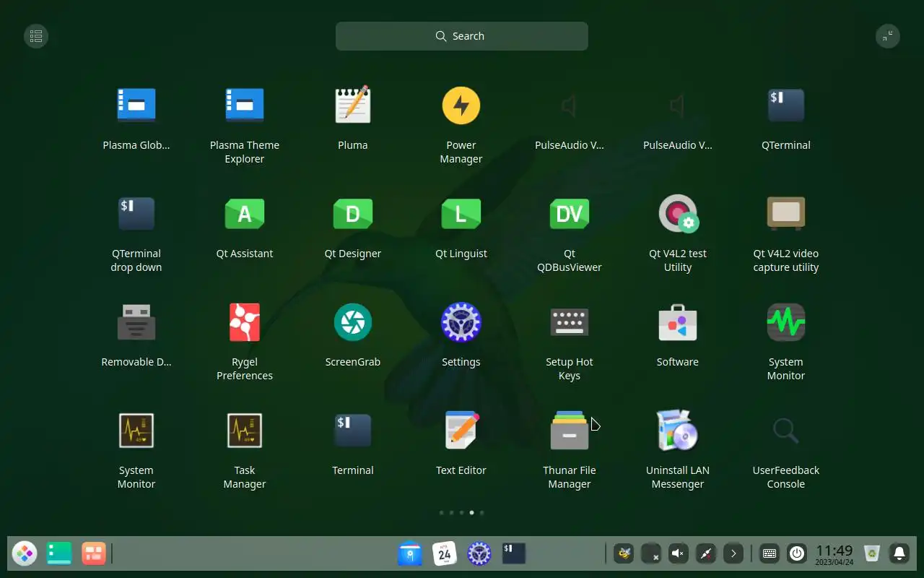Open Plasma Theme Explorer
Screen dimensions: 924x578
point(245,105)
